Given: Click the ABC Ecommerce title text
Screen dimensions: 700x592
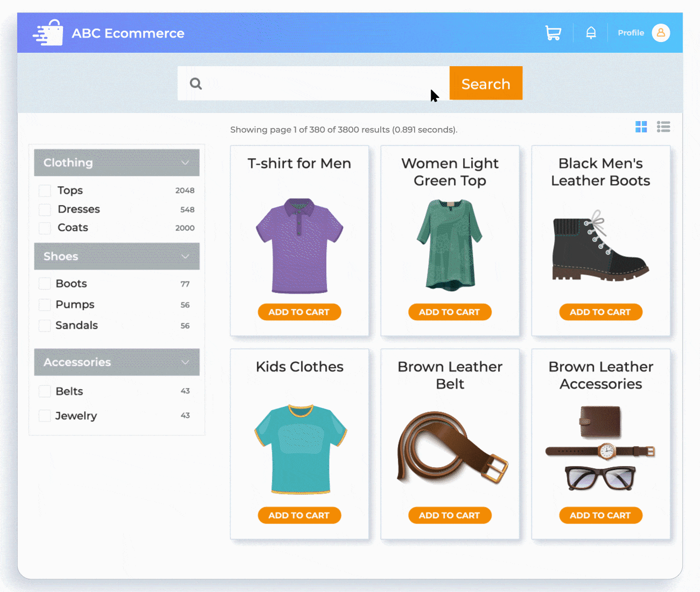Looking at the screenshot, I should [x=128, y=33].
